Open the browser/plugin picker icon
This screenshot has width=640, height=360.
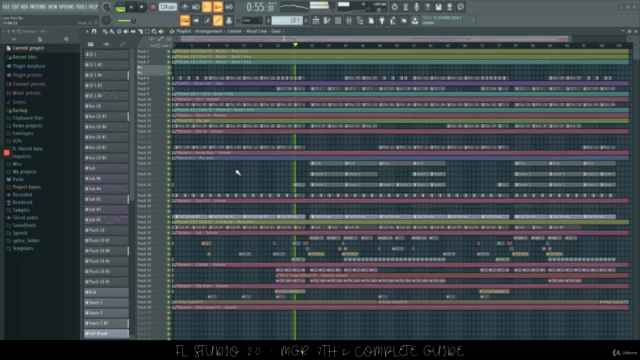[x=360, y=20]
